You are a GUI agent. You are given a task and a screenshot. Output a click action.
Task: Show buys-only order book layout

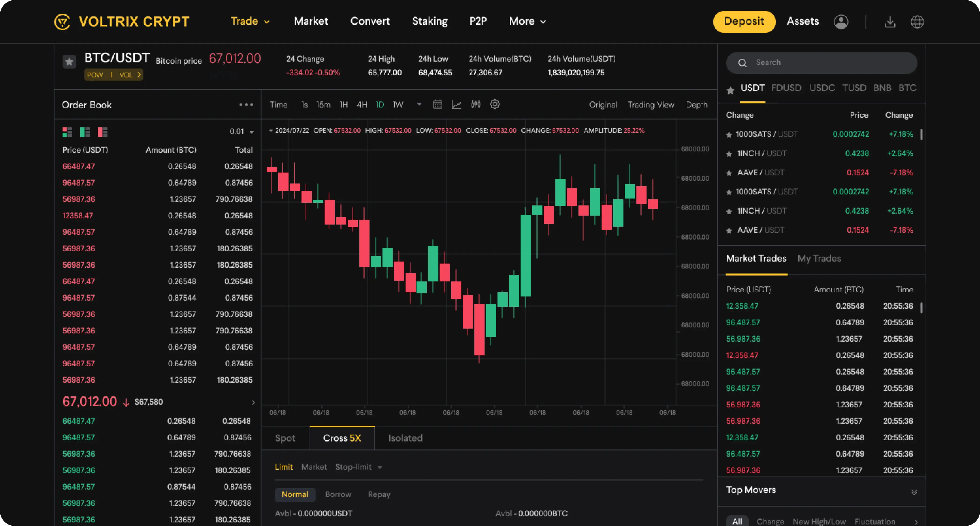85,132
